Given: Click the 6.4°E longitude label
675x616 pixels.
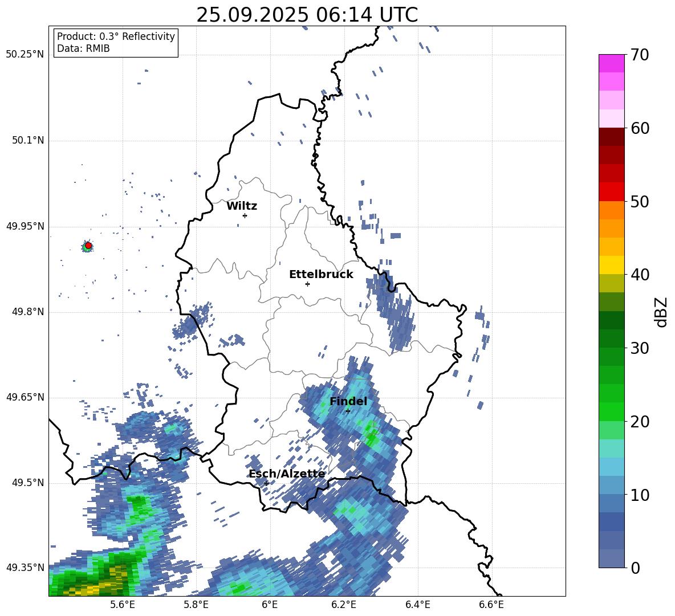Looking at the screenshot, I should [x=417, y=605].
